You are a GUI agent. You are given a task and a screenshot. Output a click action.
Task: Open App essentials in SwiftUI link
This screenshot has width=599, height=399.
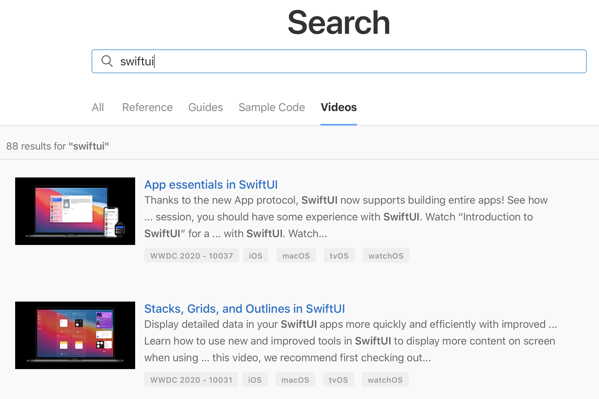click(x=211, y=185)
